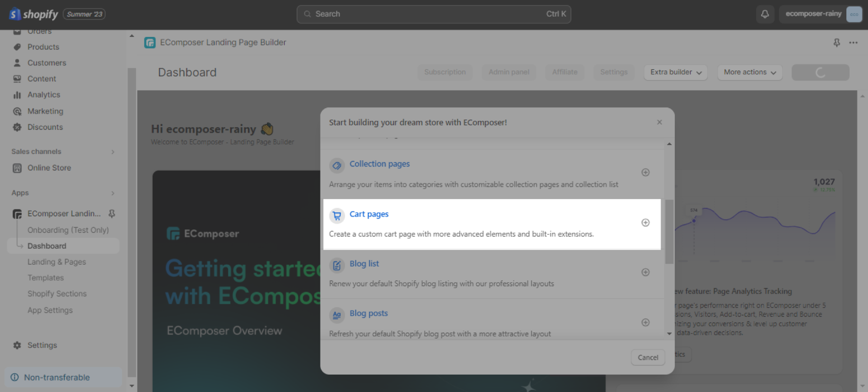Open Landing & Pages sub-item

pyautogui.click(x=57, y=262)
